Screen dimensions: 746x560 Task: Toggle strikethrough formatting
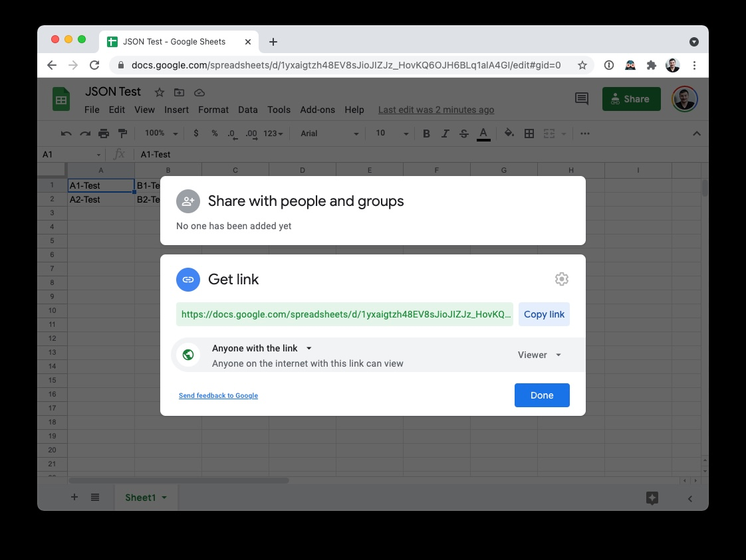[463, 133]
